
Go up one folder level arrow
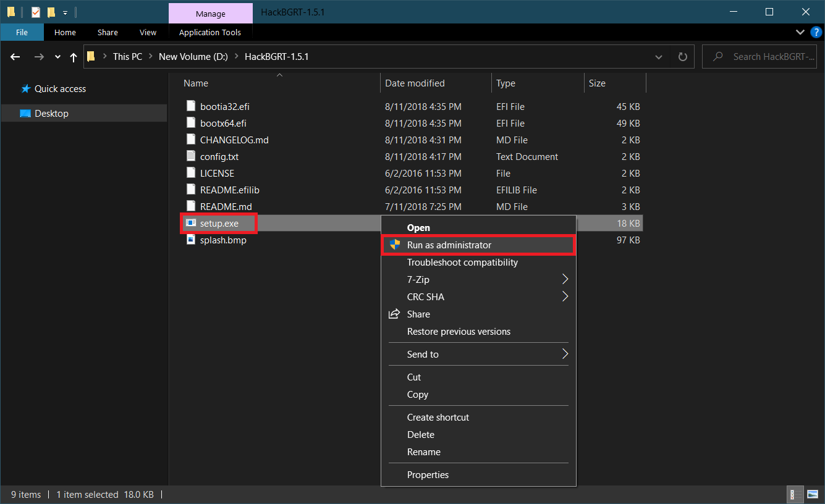pos(74,57)
